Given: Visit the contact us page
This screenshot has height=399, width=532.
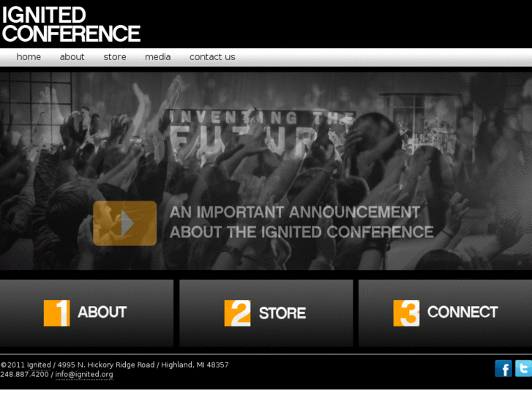Looking at the screenshot, I should click(212, 56).
